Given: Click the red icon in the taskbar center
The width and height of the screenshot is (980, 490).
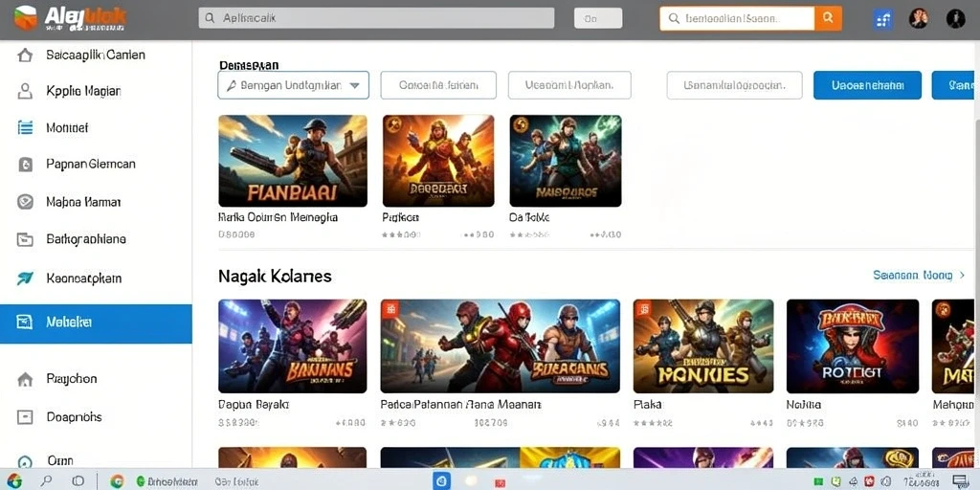Looking at the screenshot, I should click(x=500, y=482).
